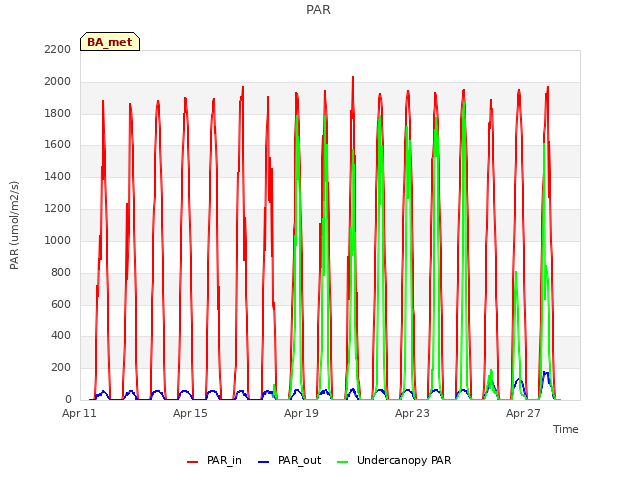Click the 1000 y-axis tick label
The image size is (640, 480).
coord(58,240)
